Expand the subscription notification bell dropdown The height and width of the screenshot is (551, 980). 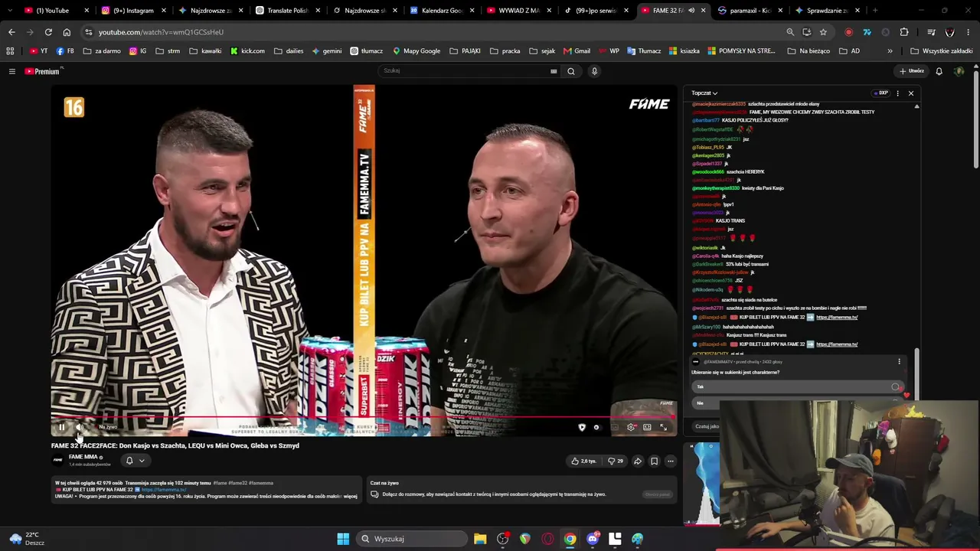(135, 461)
